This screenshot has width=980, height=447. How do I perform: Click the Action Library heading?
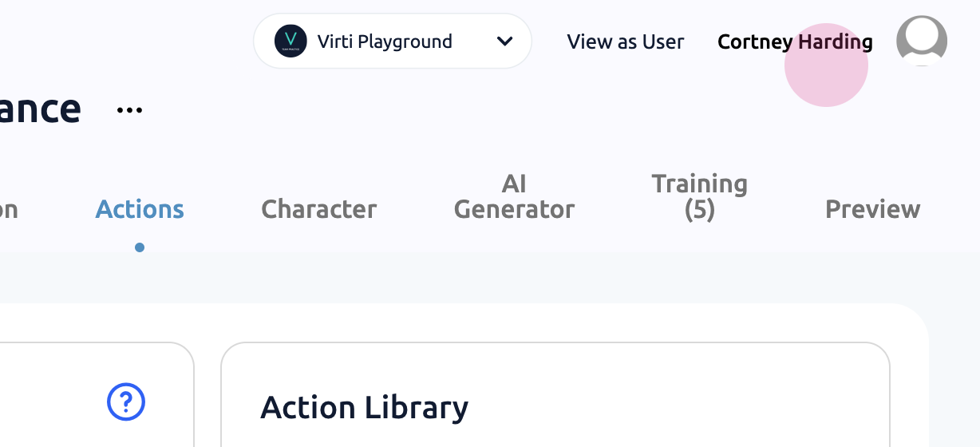click(x=364, y=408)
